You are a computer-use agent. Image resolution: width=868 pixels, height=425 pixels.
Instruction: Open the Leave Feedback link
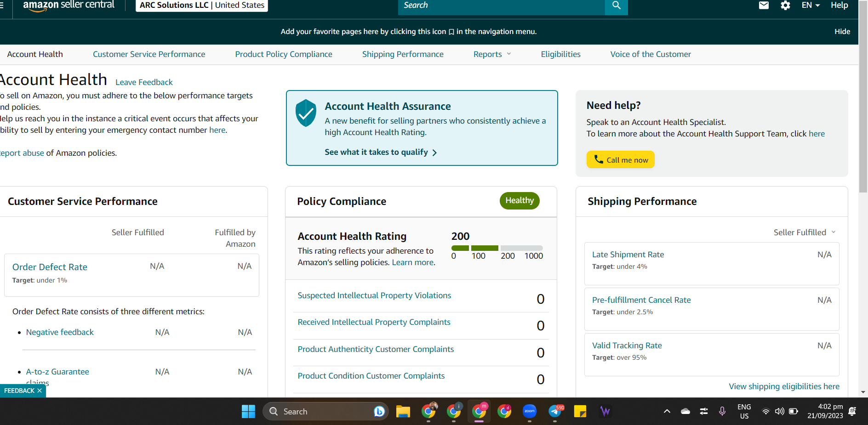(x=144, y=82)
